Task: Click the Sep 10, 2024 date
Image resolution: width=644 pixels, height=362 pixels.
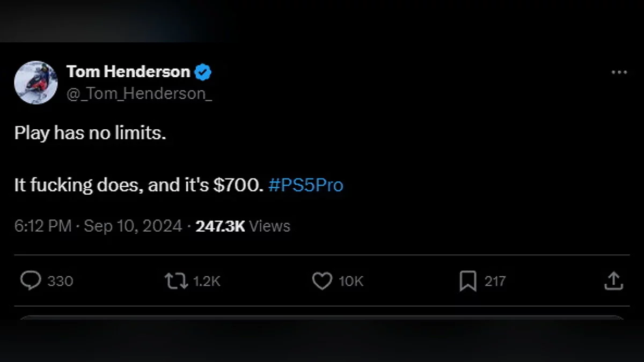Action: (x=133, y=226)
